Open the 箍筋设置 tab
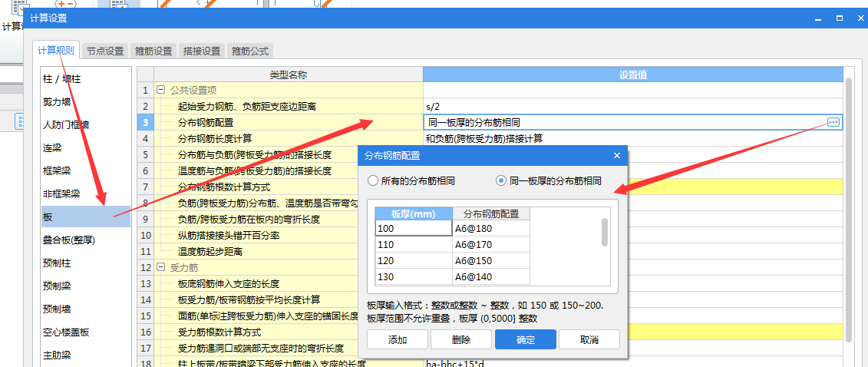Viewport: 868px width, 367px height. [153, 51]
